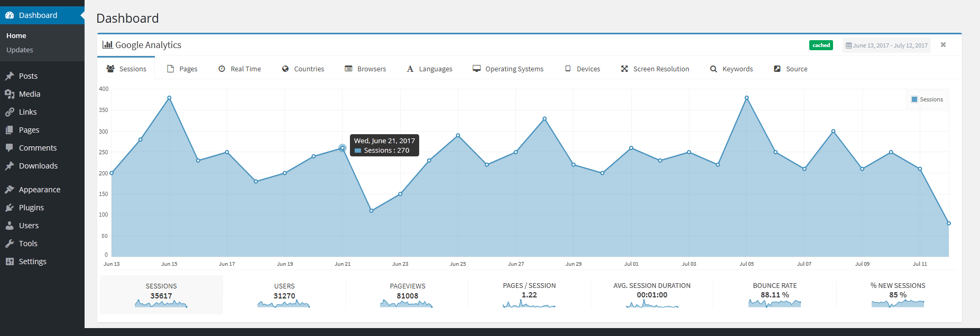The image size is (980, 336).
Task: Click the Devices tablet icon
Action: click(x=568, y=69)
